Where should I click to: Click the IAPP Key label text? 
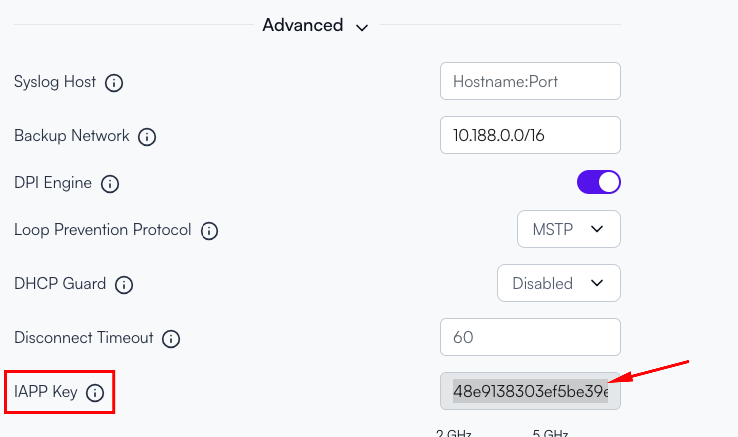[x=46, y=392]
